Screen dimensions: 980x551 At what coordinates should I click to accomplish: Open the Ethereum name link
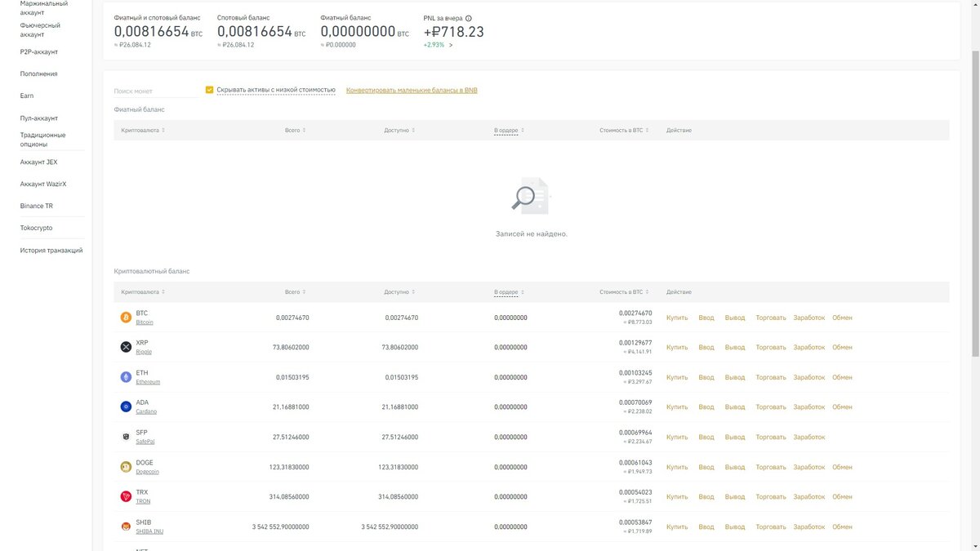(x=148, y=382)
